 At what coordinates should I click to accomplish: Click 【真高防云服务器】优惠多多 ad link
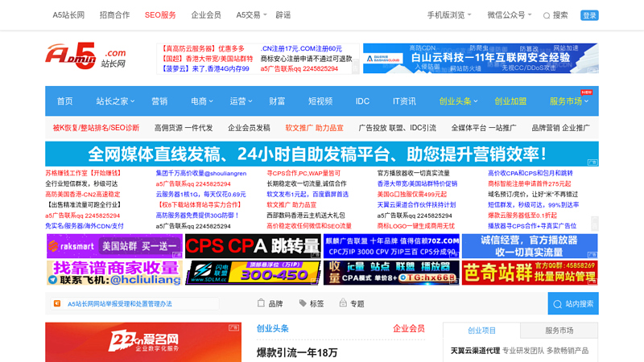(202, 48)
